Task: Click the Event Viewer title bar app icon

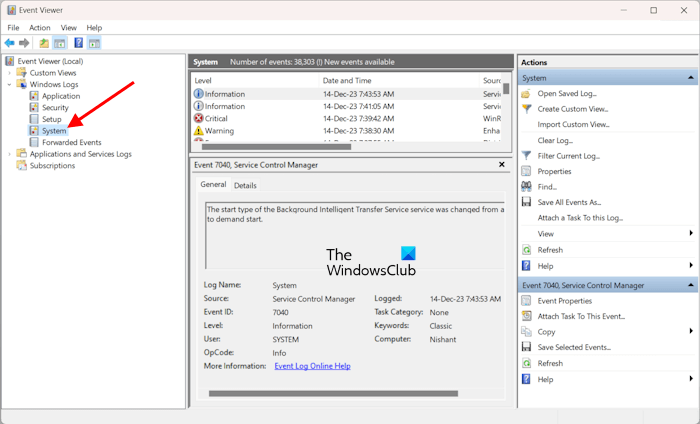Action: coord(12,10)
